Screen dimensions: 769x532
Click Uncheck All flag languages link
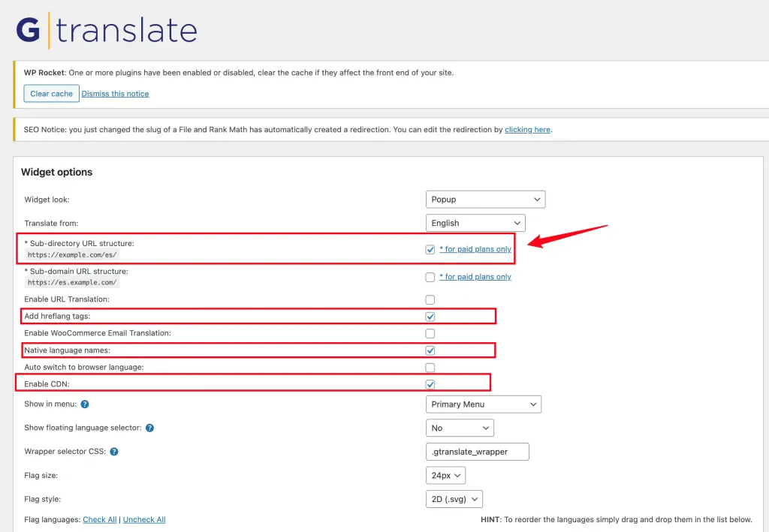(144, 520)
